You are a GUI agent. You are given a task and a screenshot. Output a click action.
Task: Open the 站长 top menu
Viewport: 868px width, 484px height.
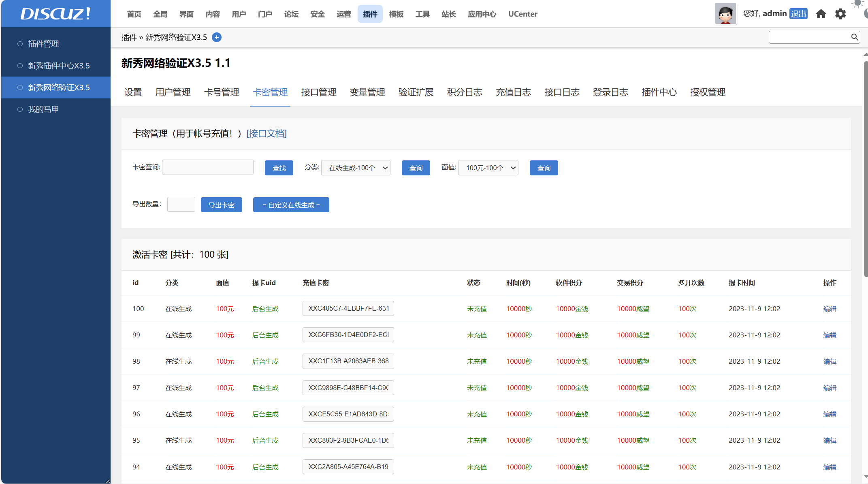449,14
